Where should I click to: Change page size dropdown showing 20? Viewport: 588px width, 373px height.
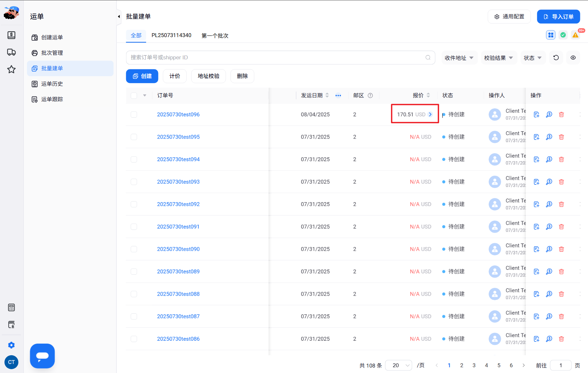(399, 365)
